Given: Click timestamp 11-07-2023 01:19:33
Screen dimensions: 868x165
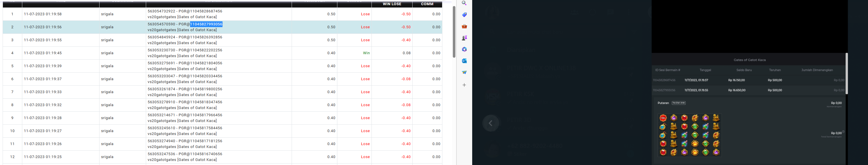Looking at the screenshot, I should click(43, 92).
